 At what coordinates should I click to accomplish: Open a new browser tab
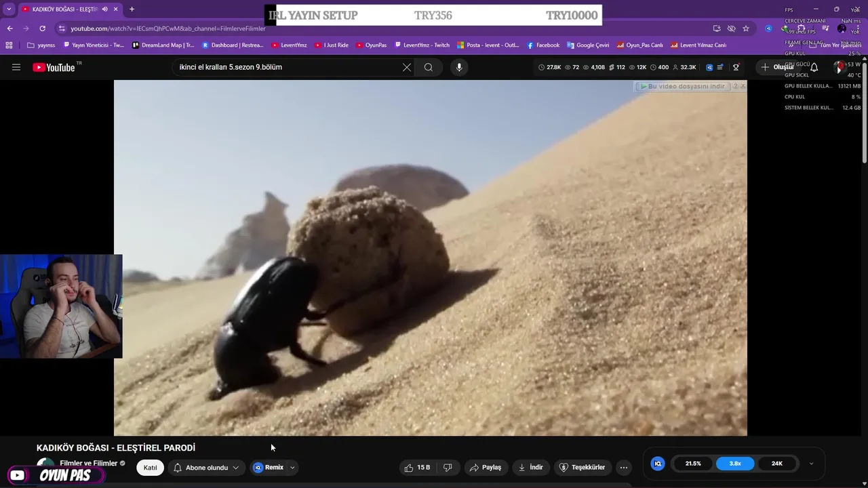(132, 9)
